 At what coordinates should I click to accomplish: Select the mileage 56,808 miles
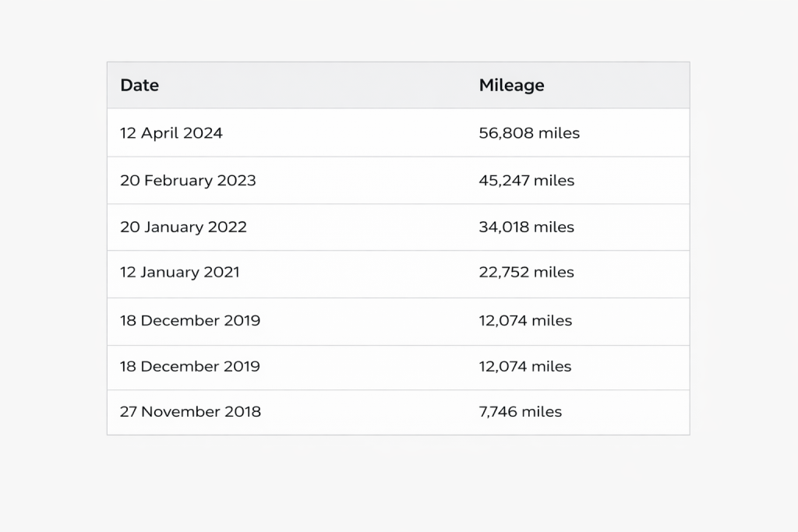click(529, 132)
